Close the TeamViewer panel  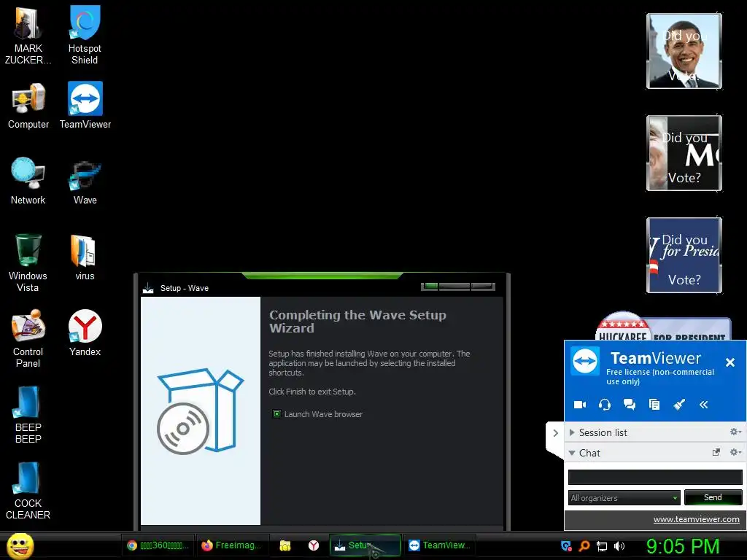point(729,362)
